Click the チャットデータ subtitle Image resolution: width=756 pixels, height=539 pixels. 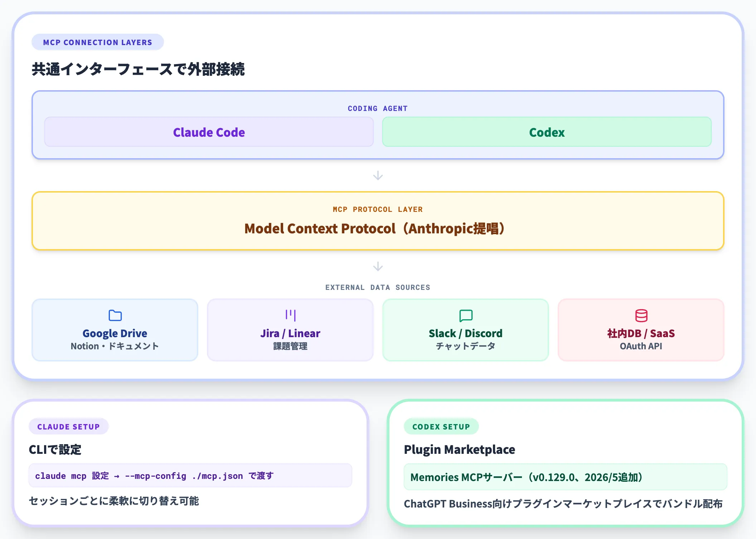(466, 346)
